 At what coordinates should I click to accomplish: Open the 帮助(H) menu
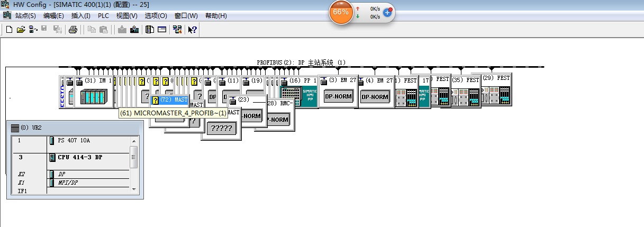click(215, 16)
